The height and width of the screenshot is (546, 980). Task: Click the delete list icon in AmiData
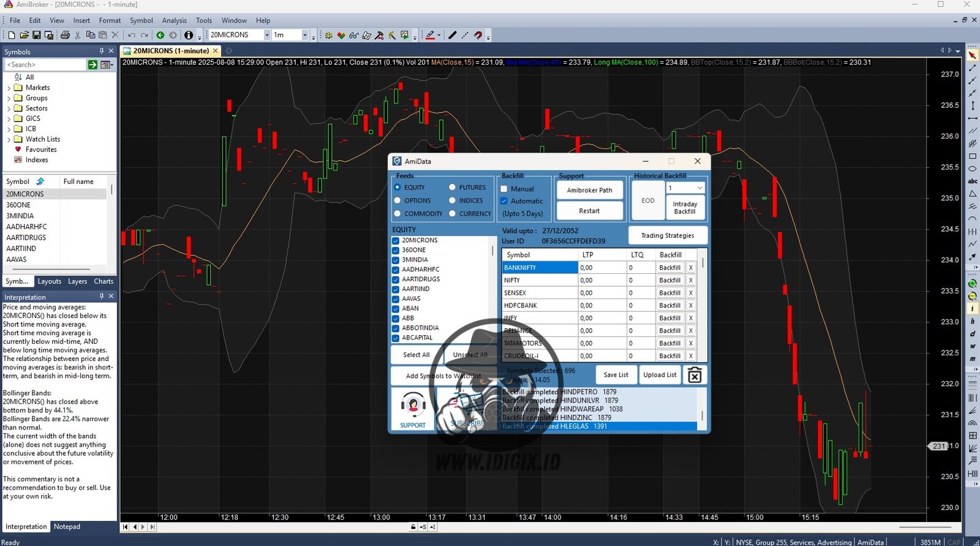695,375
